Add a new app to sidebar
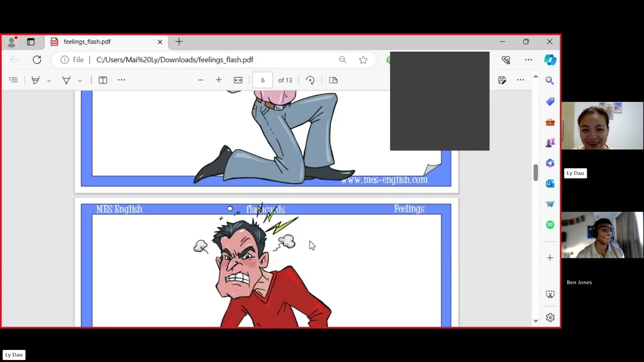The height and width of the screenshot is (362, 644). pos(550,258)
